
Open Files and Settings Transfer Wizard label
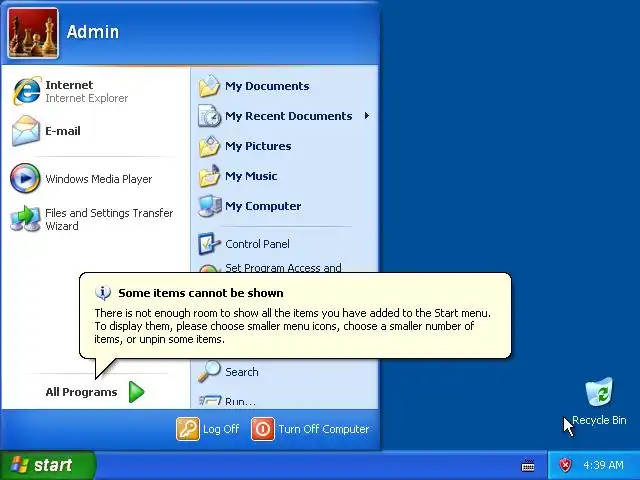pos(109,219)
